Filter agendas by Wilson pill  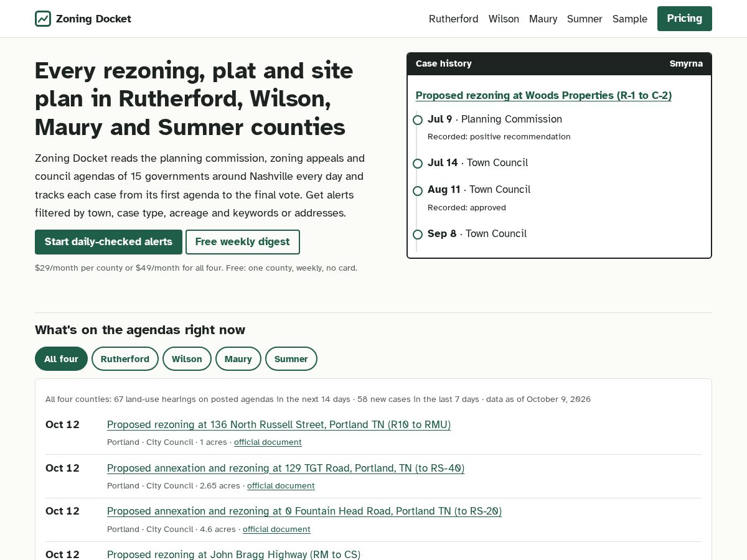pos(187,359)
